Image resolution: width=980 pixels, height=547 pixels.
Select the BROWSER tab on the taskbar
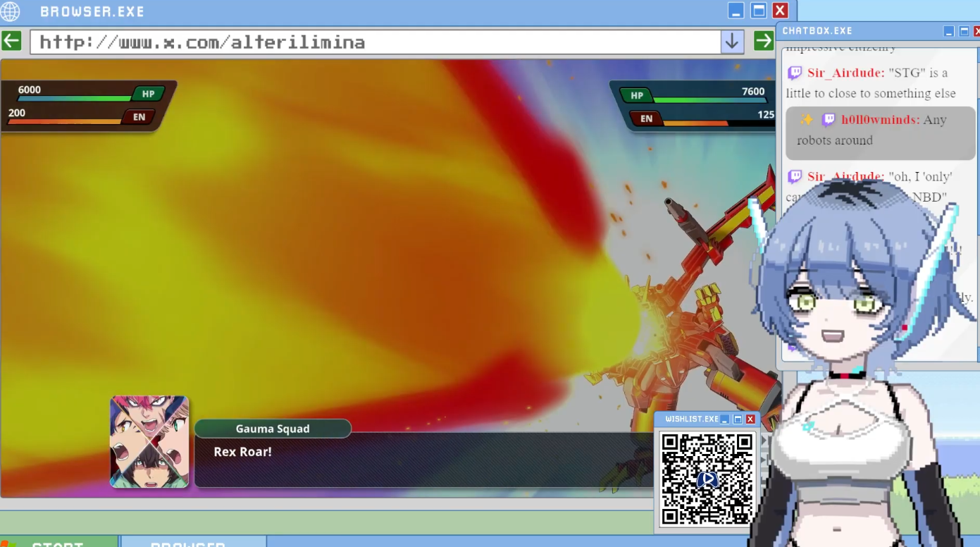pyautogui.click(x=193, y=541)
